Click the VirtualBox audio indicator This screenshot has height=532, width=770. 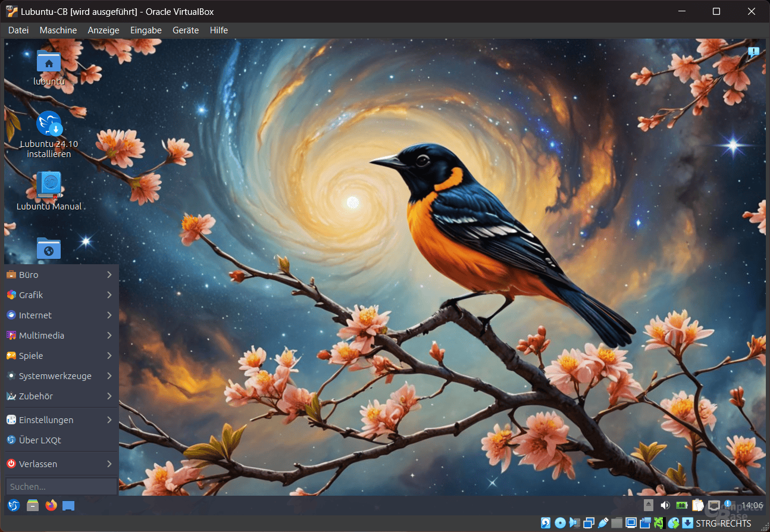coord(574,523)
